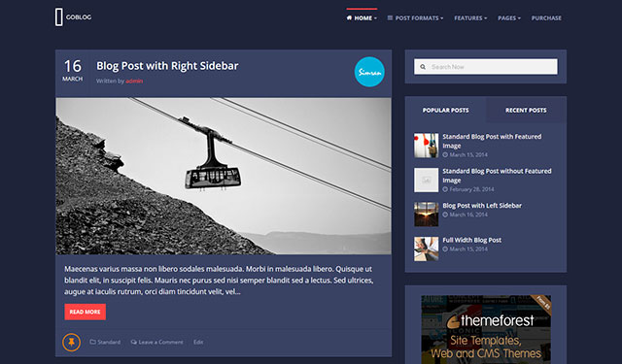This screenshot has width=622, height=364.
Task: Switch to the Recent Posts tab
Action: 526,110
